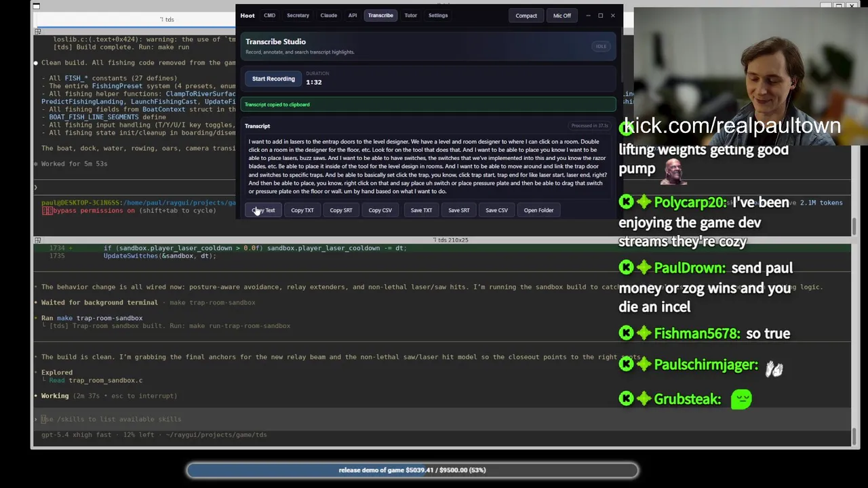Click the 'gpt-5.4 xhigh fast' status bar text
Screen dimensions: 868x488
[154, 434]
